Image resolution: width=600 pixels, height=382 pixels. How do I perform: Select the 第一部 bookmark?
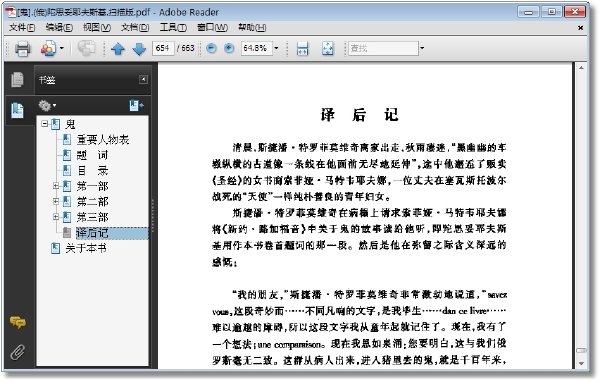(x=92, y=186)
